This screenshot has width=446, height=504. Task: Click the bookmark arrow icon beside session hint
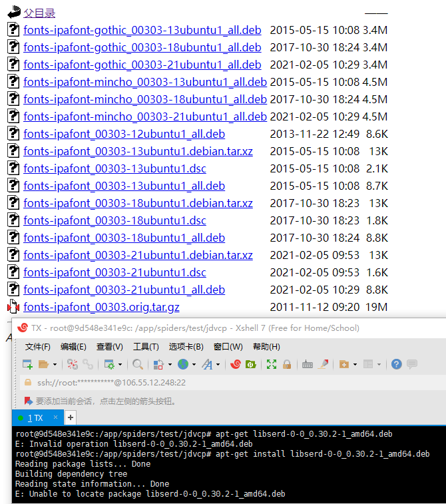click(29, 401)
